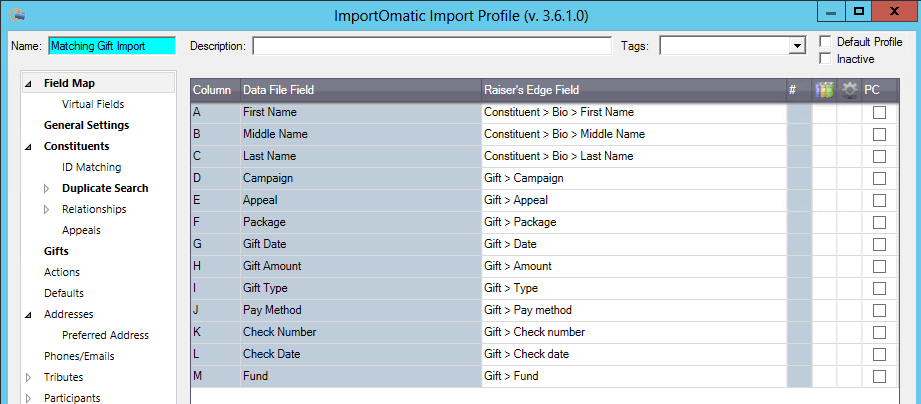This screenshot has width=921, height=404.
Task: Open ID Matching settings
Action: (x=91, y=167)
